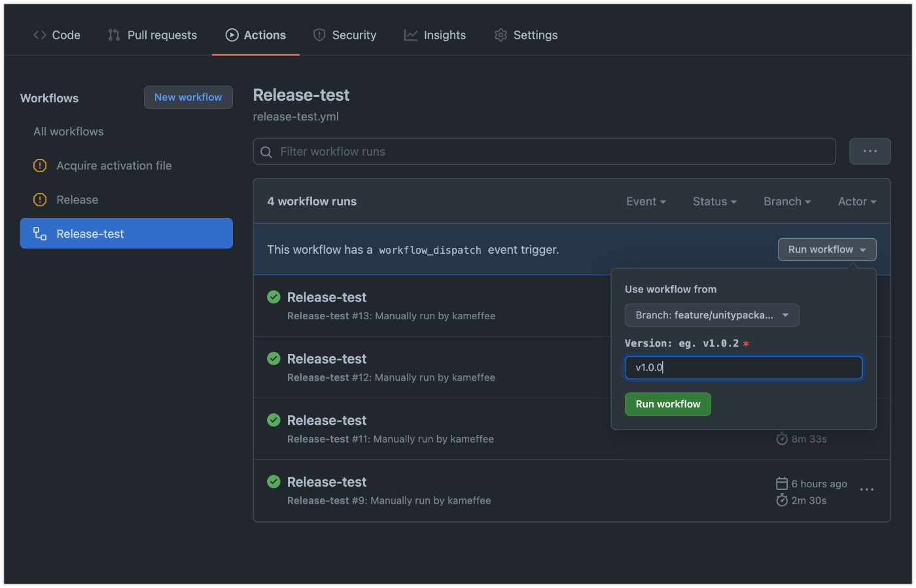916x588 pixels.
Task: Click the release-test.yml filename text
Action: point(296,117)
